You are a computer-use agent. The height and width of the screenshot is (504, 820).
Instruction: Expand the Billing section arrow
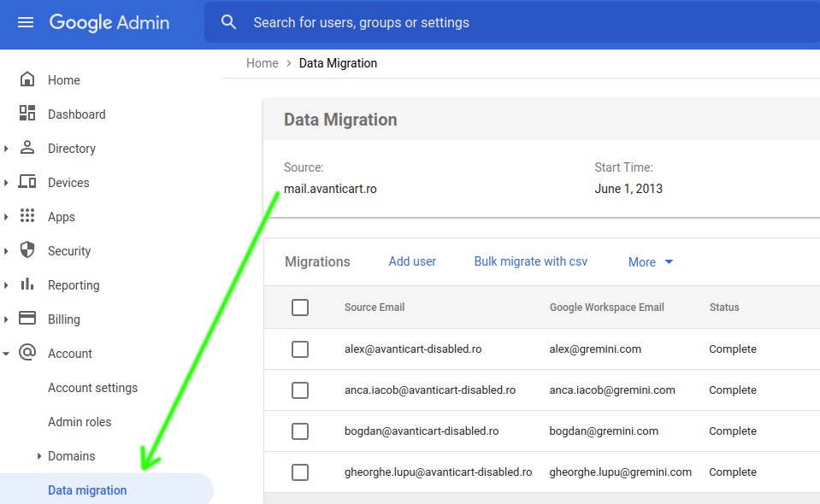6,319
